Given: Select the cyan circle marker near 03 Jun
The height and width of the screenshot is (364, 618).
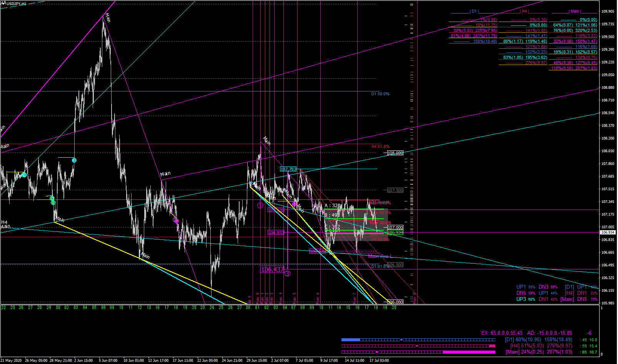Looking at the screenshot, I should pos(74,160).
